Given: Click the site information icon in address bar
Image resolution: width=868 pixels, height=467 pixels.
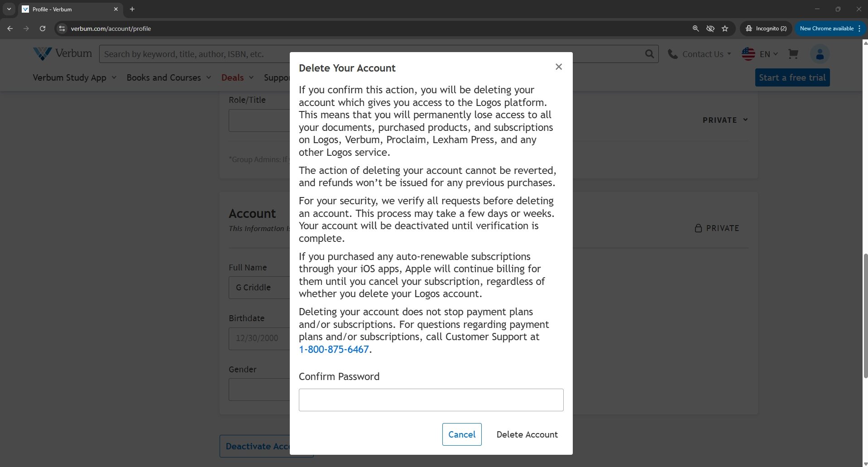Looking at the screenshot, I should [x=62, y=28].
